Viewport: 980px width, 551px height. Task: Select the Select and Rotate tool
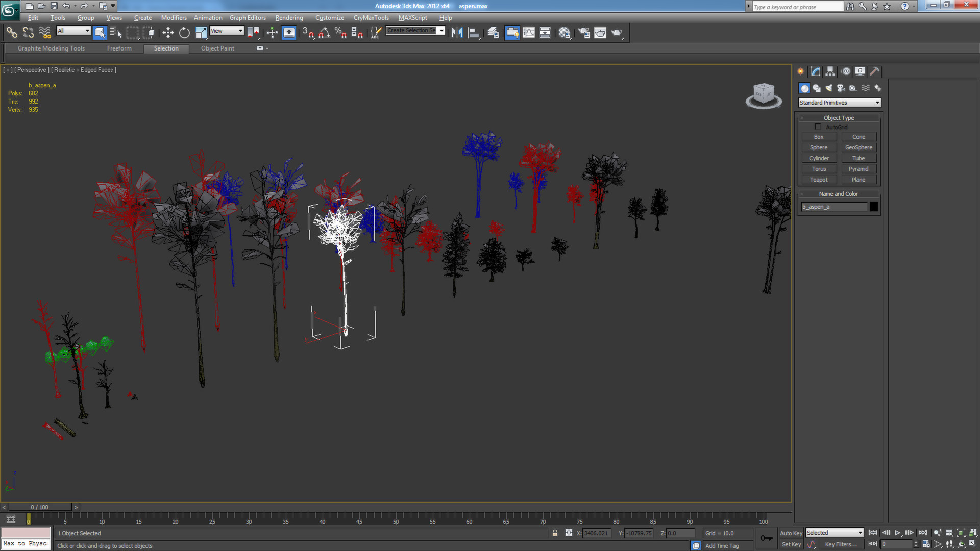click(x=184, y=32)
